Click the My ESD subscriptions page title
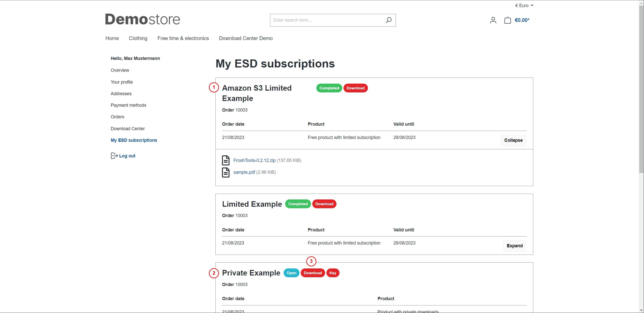 (275, 64)
